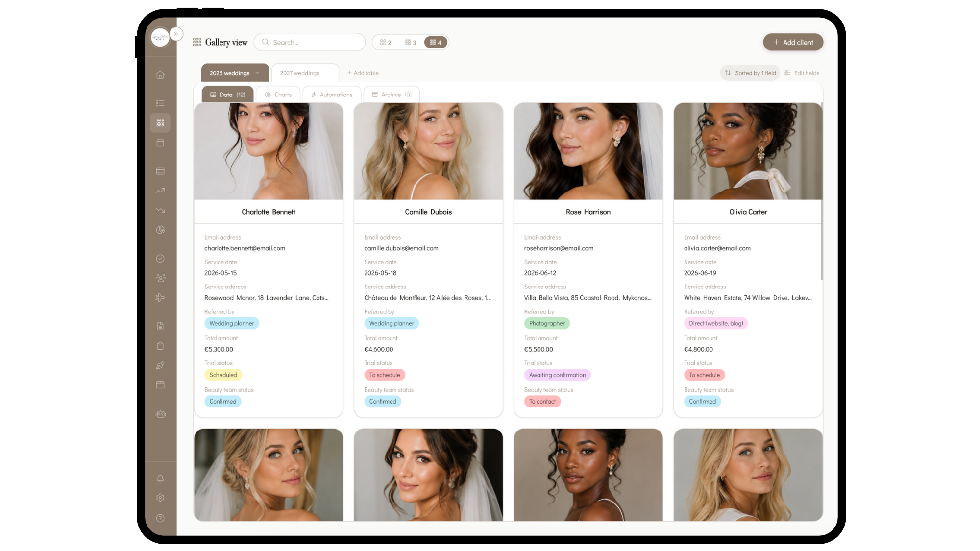The height and width of the screenshot is (551, 980).
Task: Open Olivia Carter's photo
Action: pyautogui.click(x=748, y=151)
